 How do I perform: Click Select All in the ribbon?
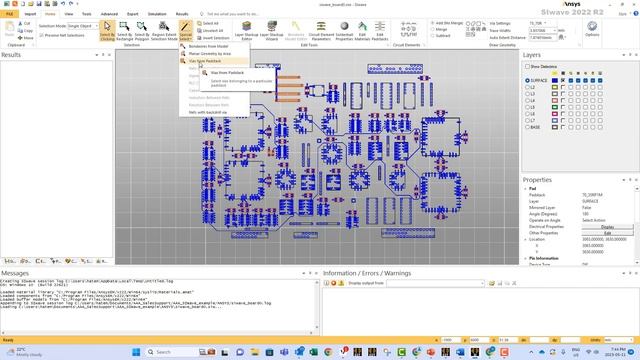[208, 24]
